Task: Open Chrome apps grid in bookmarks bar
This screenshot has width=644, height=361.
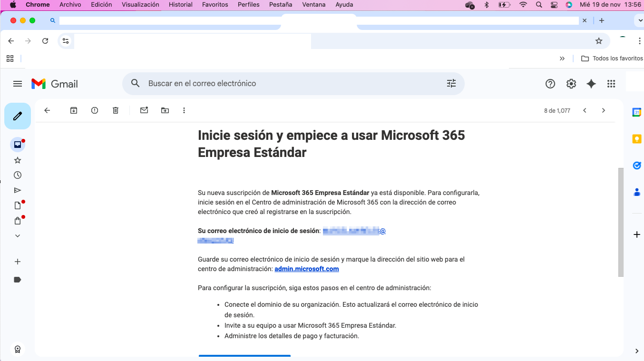Action: [x=10, y=59]
